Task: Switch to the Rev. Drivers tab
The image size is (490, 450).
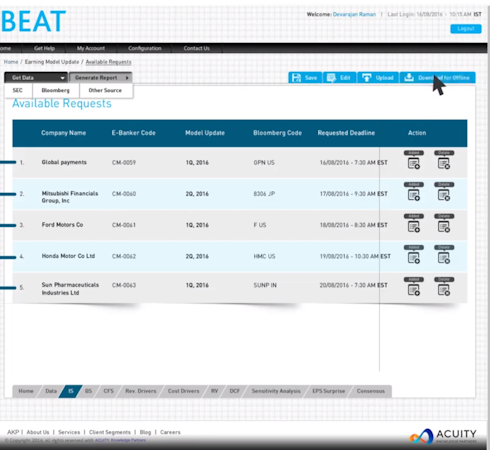Action: [141, 391]
